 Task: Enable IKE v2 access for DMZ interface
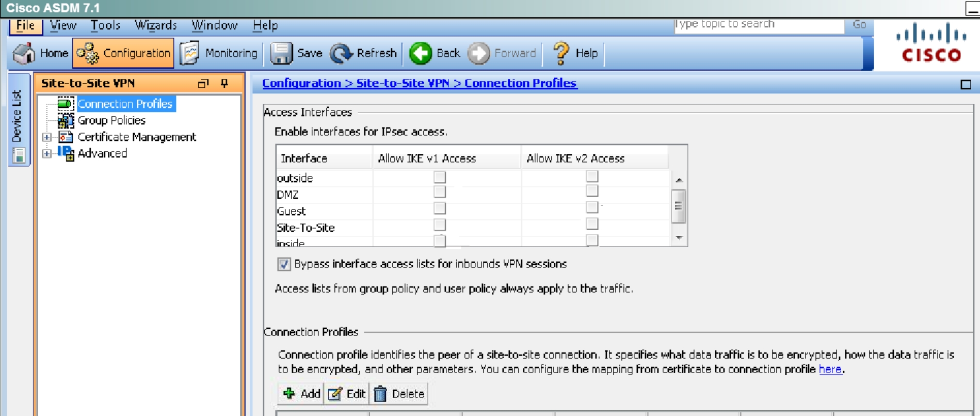592,191
